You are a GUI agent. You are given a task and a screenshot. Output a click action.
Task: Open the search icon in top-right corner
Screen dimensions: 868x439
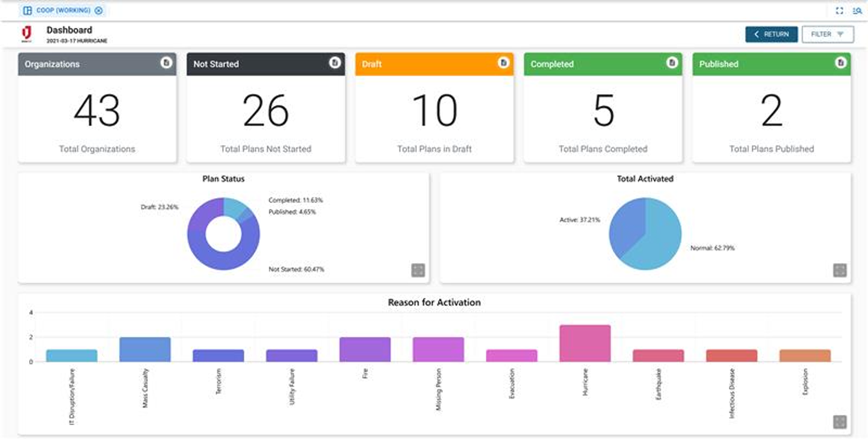coord(858,10)
